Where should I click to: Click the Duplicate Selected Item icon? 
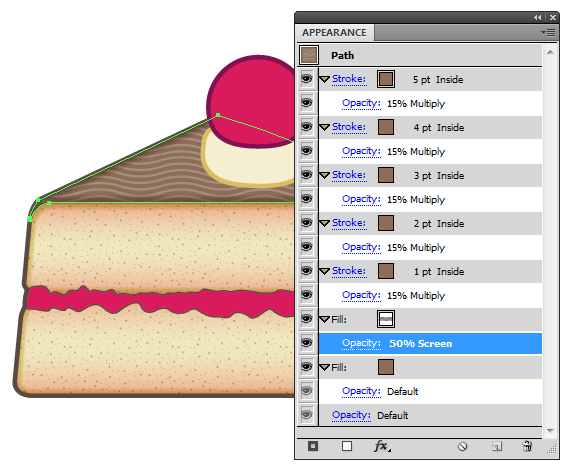click(x=497, y=447)
